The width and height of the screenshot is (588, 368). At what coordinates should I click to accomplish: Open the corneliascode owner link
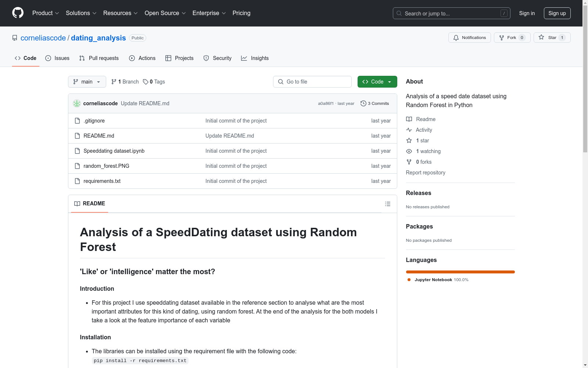(x=43, y=38)
